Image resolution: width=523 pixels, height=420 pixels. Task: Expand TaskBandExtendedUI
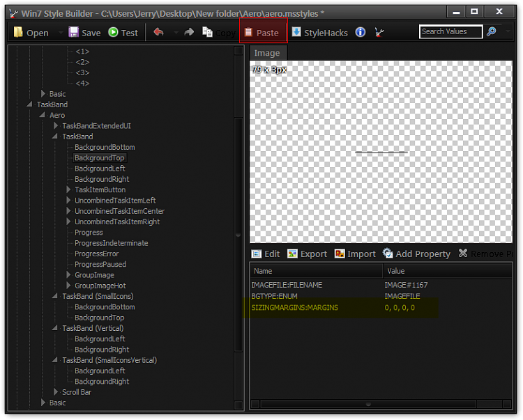tap(56, 125)
